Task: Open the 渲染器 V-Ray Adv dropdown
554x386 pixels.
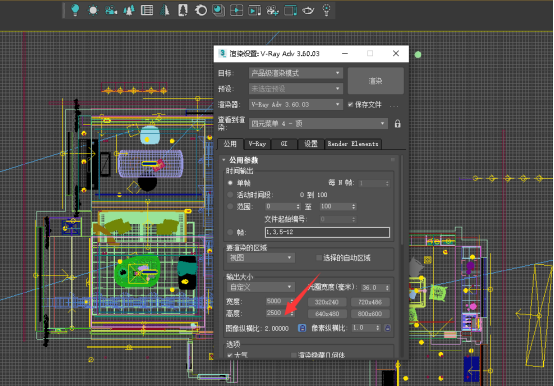Action: (296, 105)
